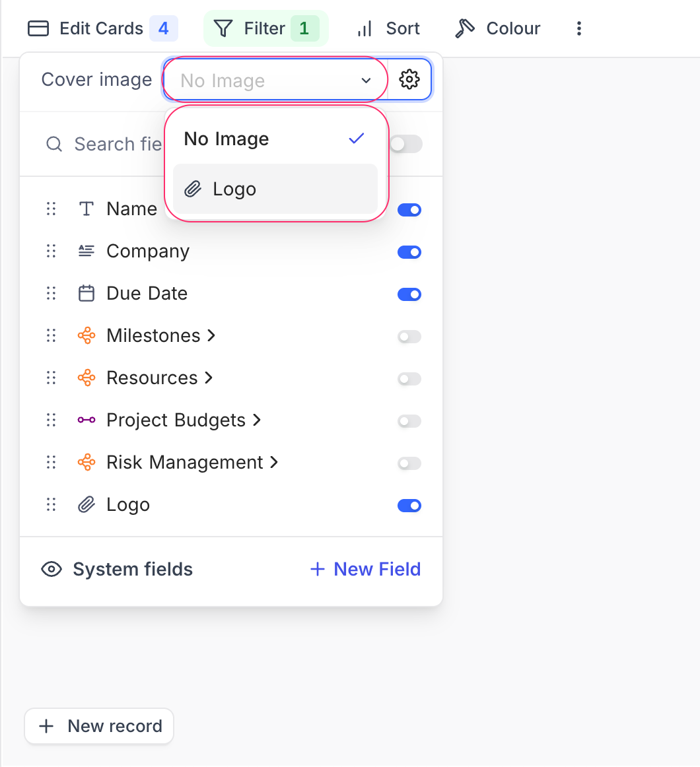Click the Colour paintbrush icon

coord(465,28)
